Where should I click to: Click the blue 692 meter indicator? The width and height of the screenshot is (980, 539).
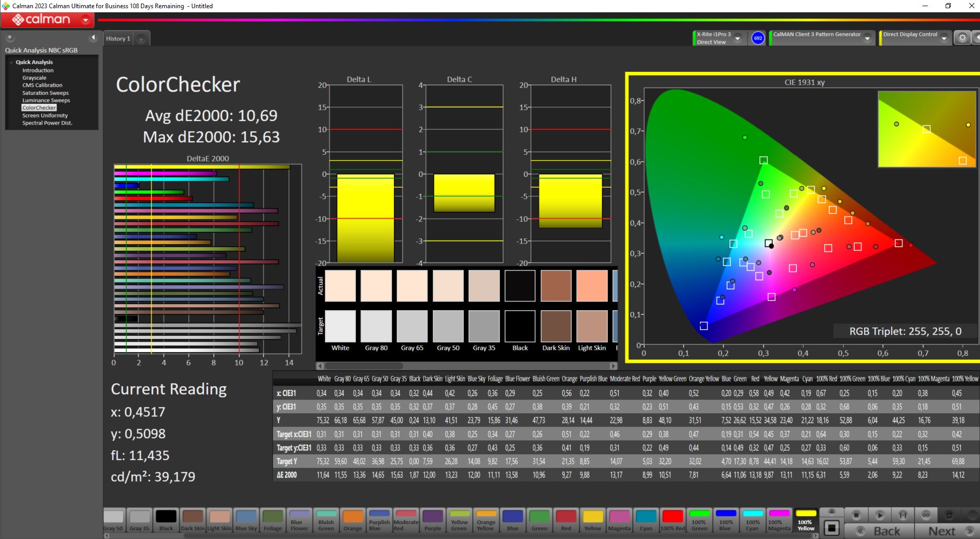(757, 38)
